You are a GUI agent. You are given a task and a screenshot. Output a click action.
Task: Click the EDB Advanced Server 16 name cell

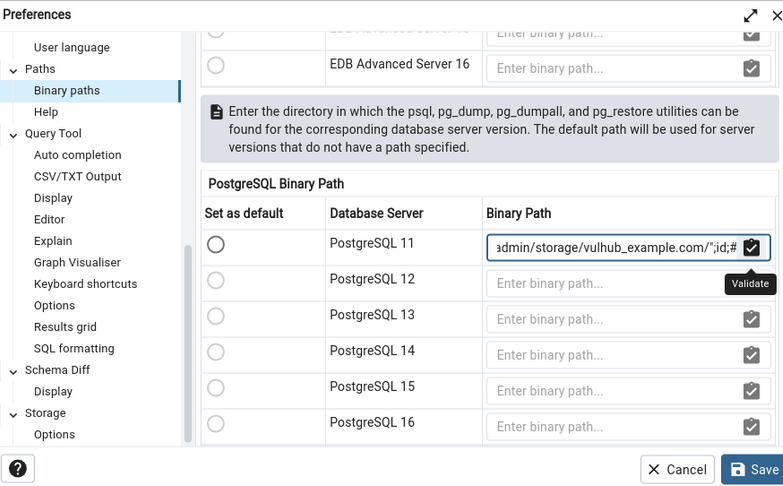(x=399, y=64)
